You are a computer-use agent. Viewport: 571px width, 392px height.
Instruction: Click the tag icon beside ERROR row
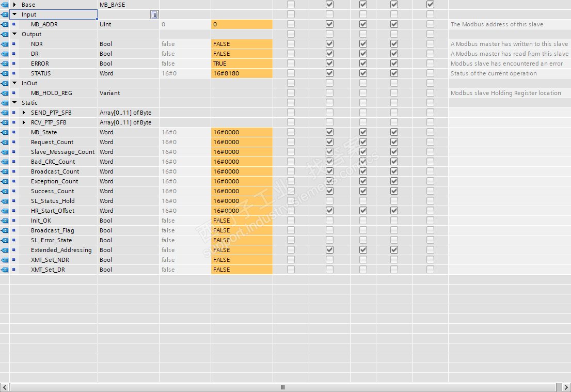click(x=5, y=64)
